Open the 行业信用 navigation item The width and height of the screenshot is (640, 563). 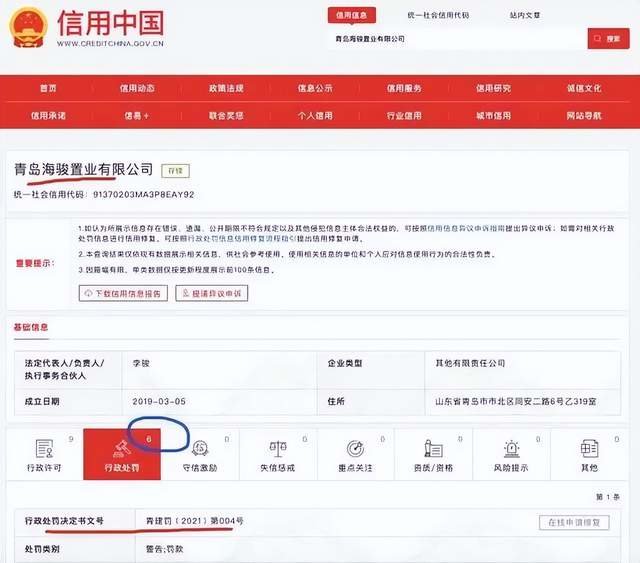tap(404, 116)
